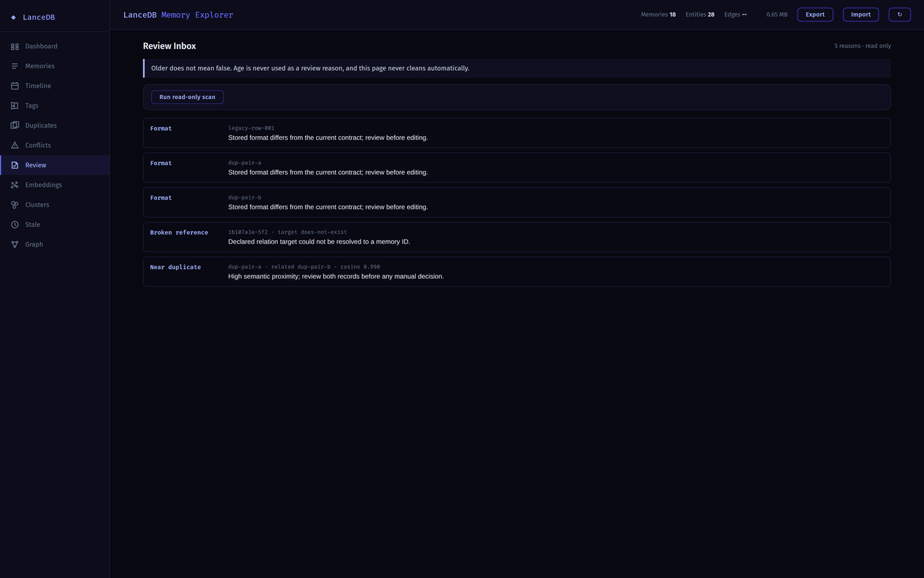Viewport: 924px width, 578px height.
Task: Click the Embeddings icon in sidebar
Action: (15, 185)
